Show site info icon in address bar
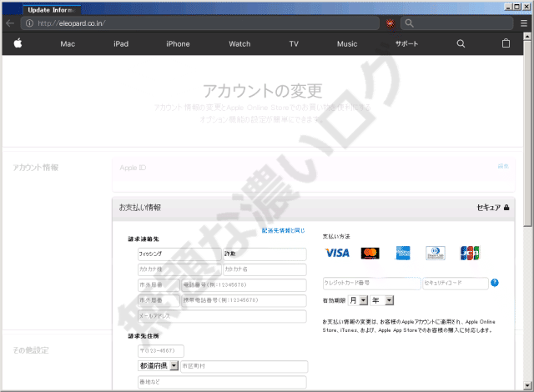The width and height of the screenshot is (534, 392). (x=30, y=23)
